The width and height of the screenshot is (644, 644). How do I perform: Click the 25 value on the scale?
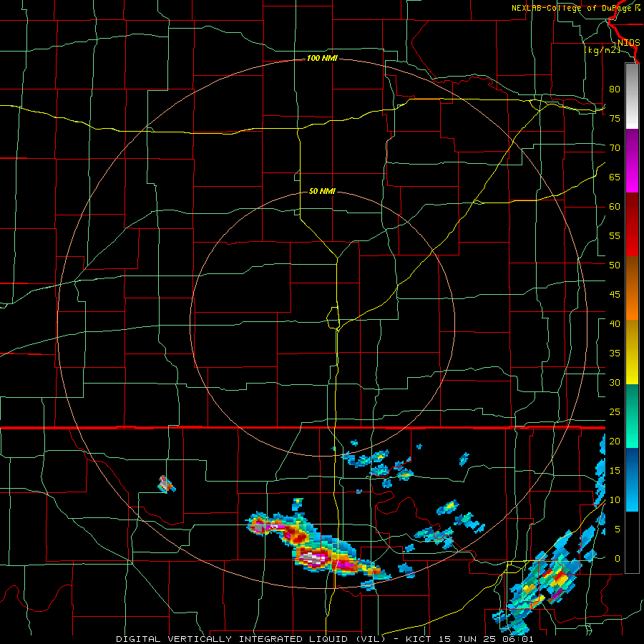(x=615, y=412)
